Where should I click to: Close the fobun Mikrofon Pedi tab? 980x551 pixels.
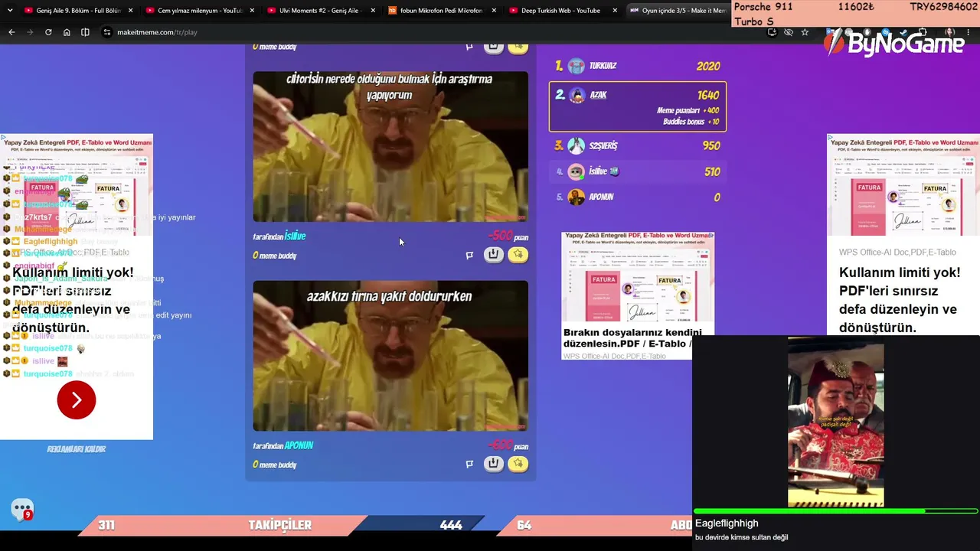pos(494,11)
